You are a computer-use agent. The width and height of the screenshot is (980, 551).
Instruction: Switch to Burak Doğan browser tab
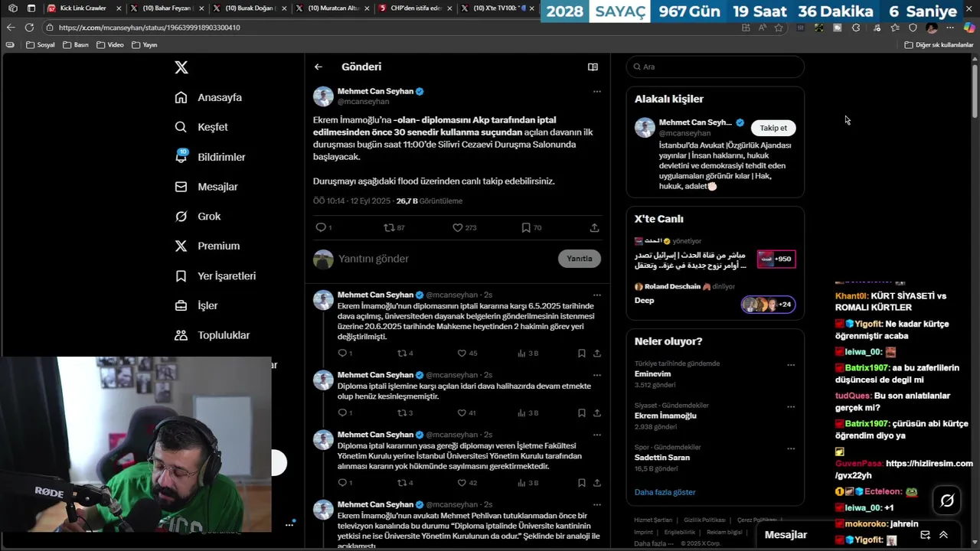click(x=249, y=8)
